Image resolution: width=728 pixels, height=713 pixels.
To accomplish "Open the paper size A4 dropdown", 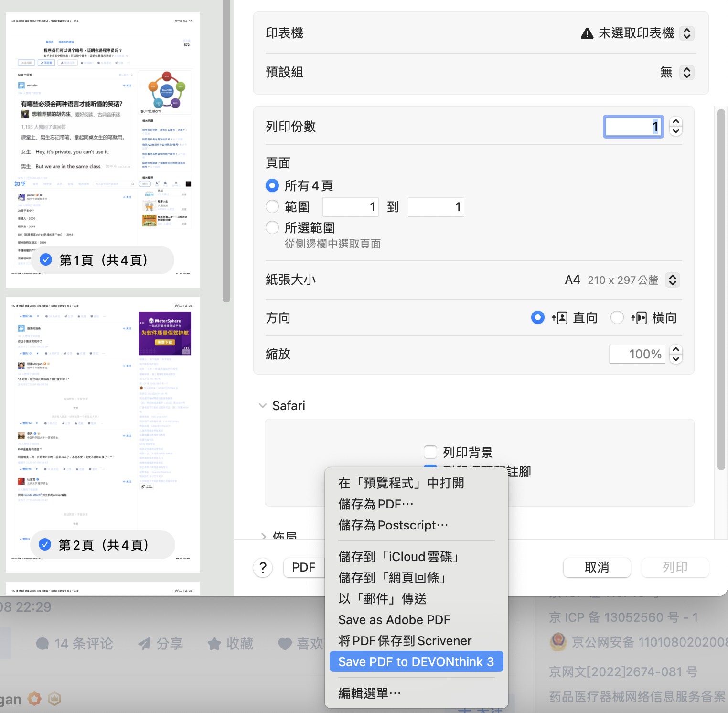I will pyautogui.click(x=672, y=280).
